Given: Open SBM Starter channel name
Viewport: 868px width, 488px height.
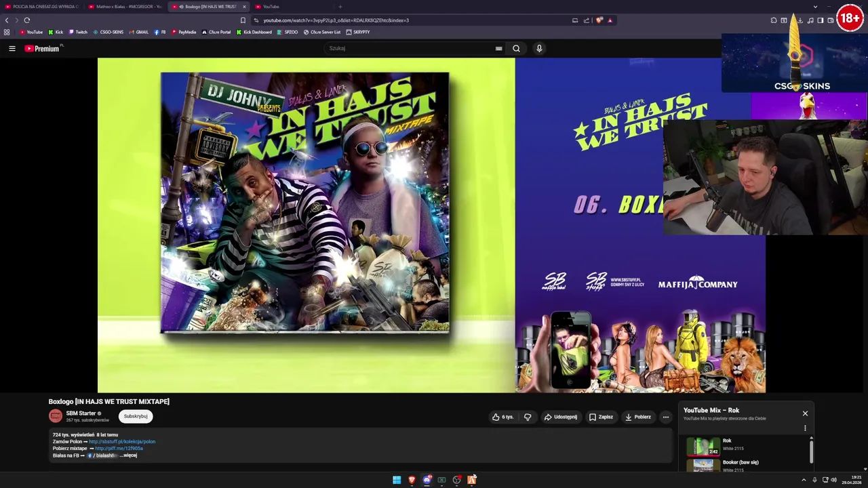Looking at the screenshot, I should click(81, 413).
